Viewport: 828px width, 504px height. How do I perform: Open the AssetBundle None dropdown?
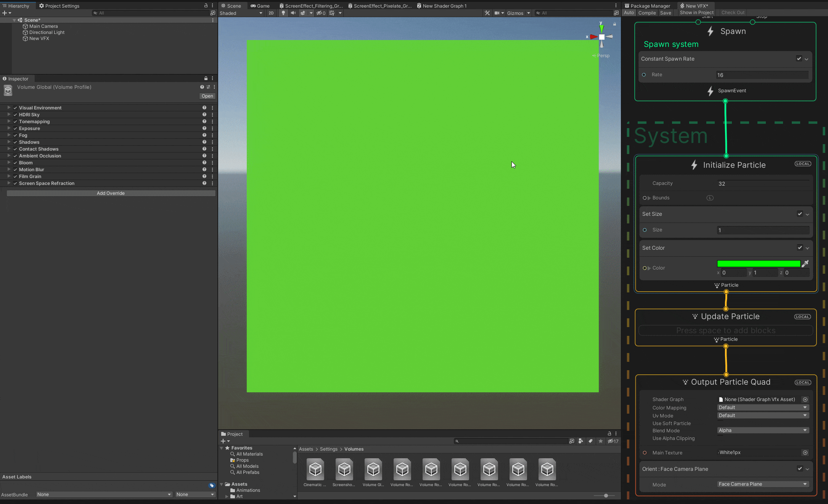tap(104, 494)
